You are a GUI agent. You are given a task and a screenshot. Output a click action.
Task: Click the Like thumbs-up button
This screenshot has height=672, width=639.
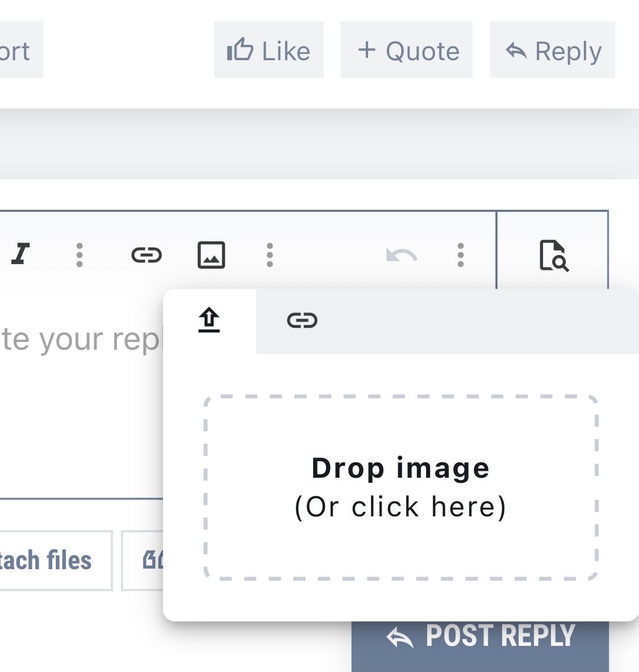269,50
